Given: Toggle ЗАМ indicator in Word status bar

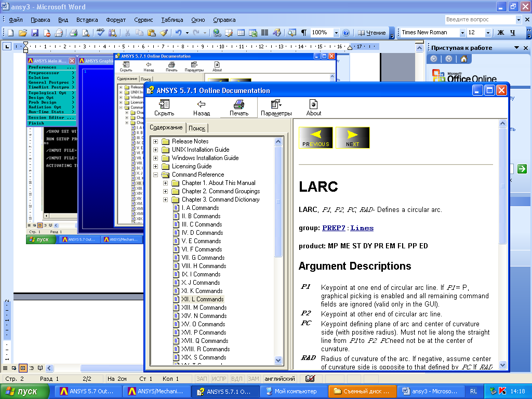Looking at the screenshot, I should point(254,379).
